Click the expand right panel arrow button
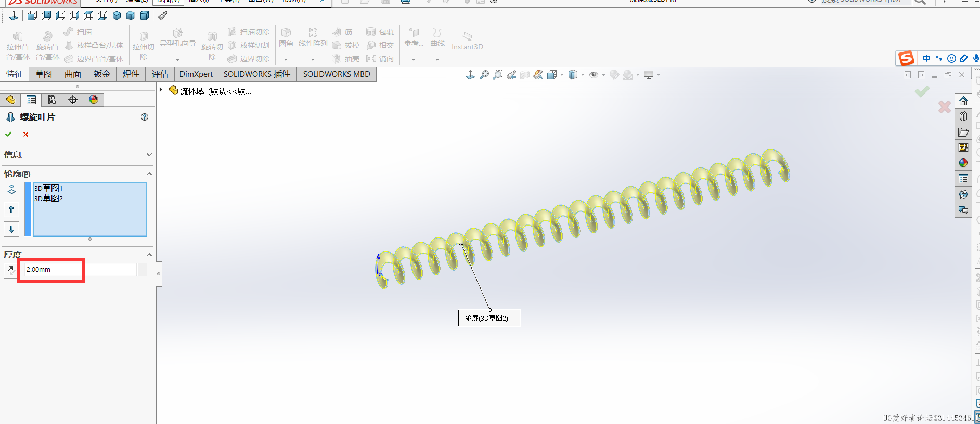 point(921,75)
